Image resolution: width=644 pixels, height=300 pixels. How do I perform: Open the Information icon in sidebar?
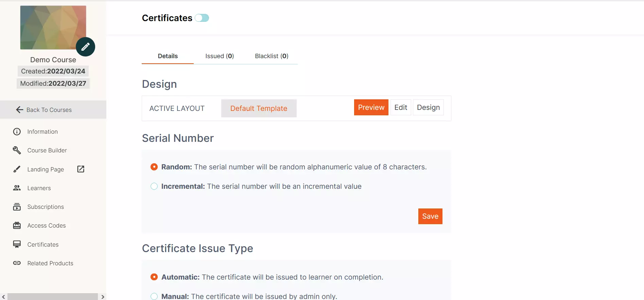click(x=17, y=132)
